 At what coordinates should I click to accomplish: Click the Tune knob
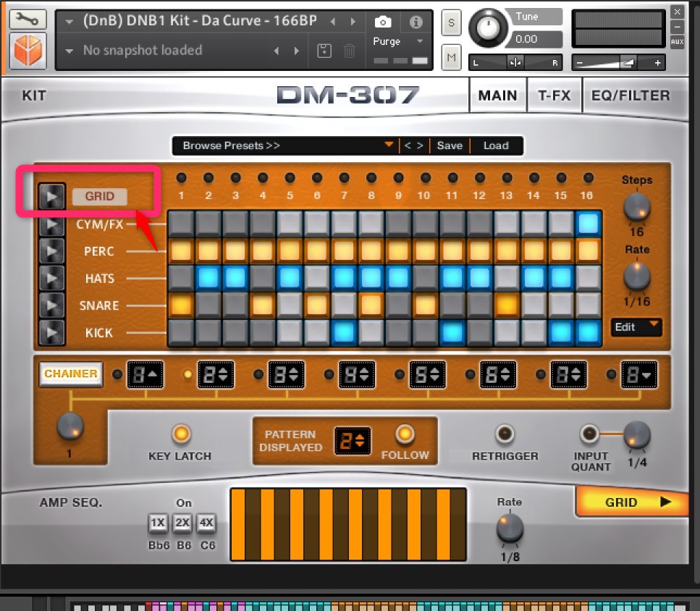click(489, 29)
